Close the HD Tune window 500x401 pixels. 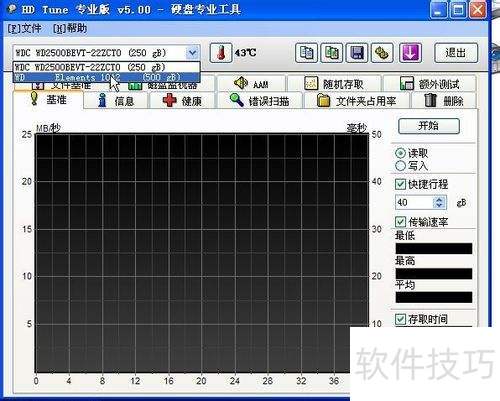tap(477, 10)
